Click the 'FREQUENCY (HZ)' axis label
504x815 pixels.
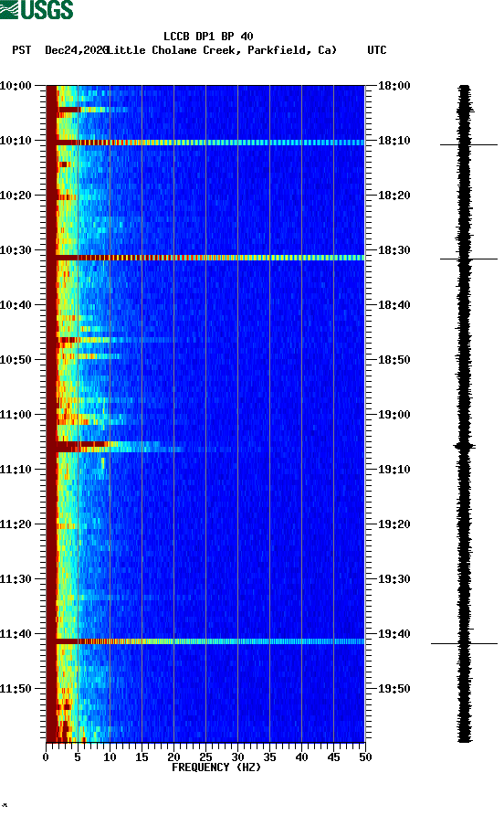click(x=216, y=767)
